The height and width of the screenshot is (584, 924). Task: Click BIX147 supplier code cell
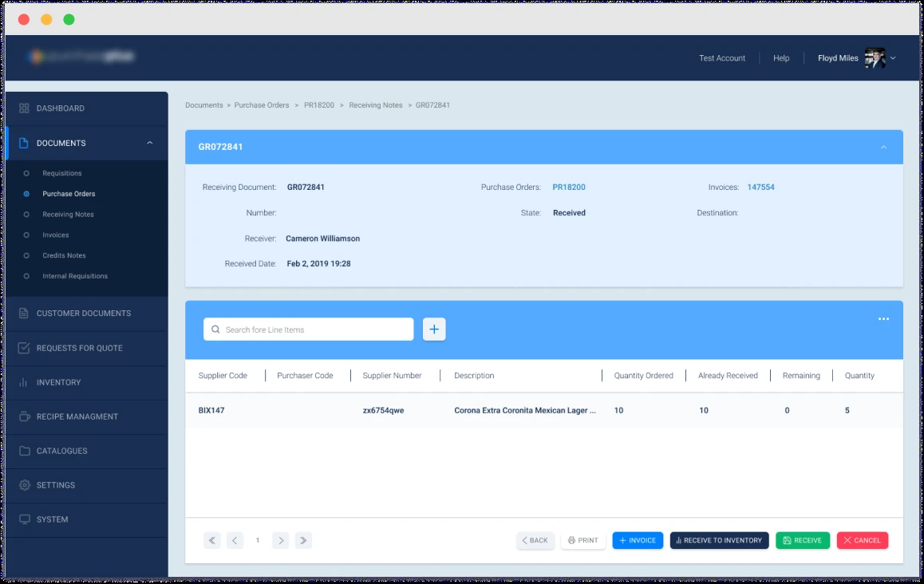[211, 411]
